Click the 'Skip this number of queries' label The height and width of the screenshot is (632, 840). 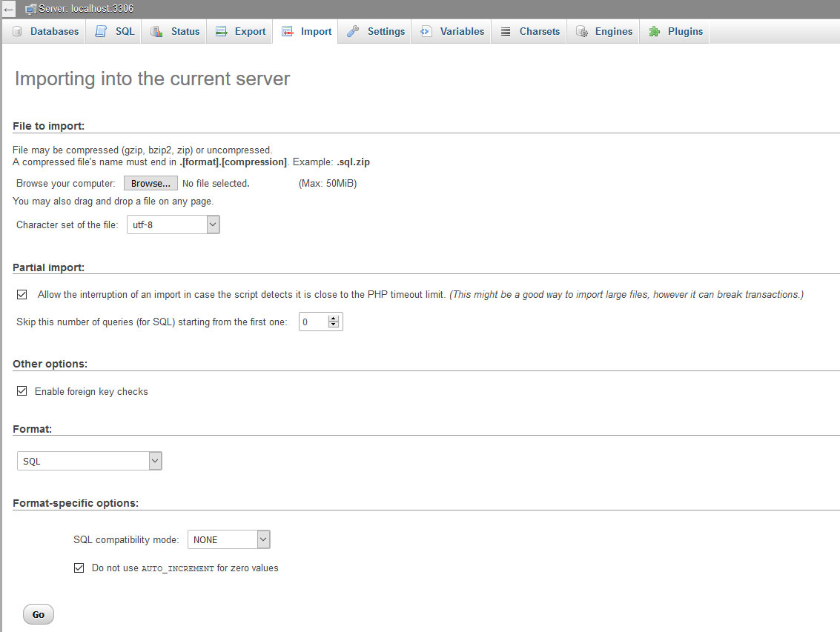click(x=151, y=322)
